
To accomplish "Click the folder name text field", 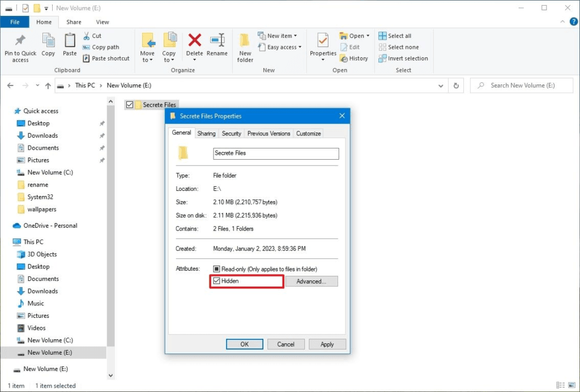I will click(x=276, y=154).
